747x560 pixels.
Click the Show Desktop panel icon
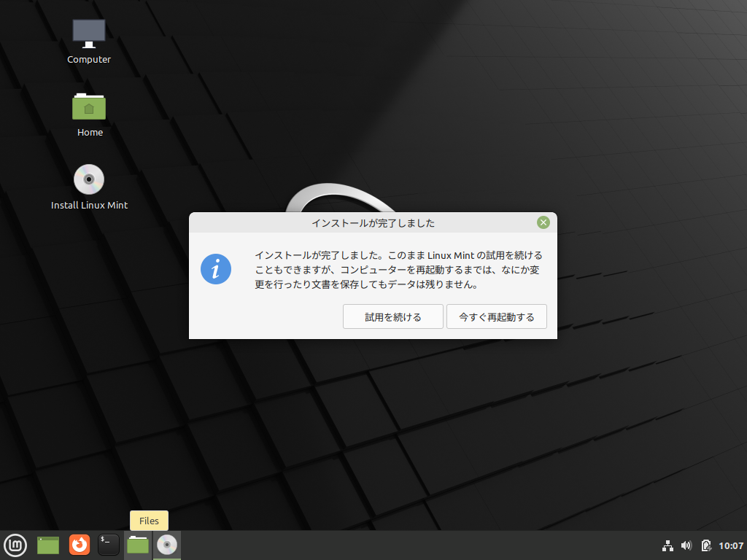(x=48, y=545)
